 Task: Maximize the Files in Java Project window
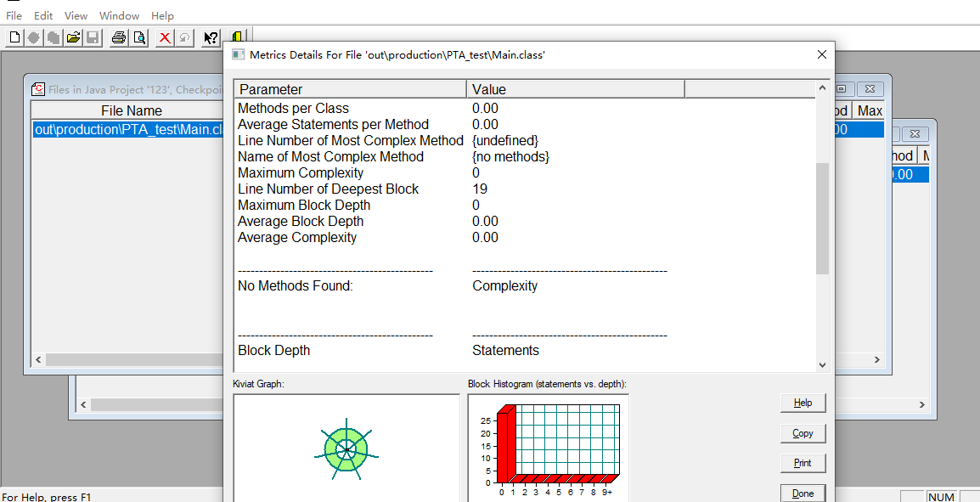coord(843,89)
